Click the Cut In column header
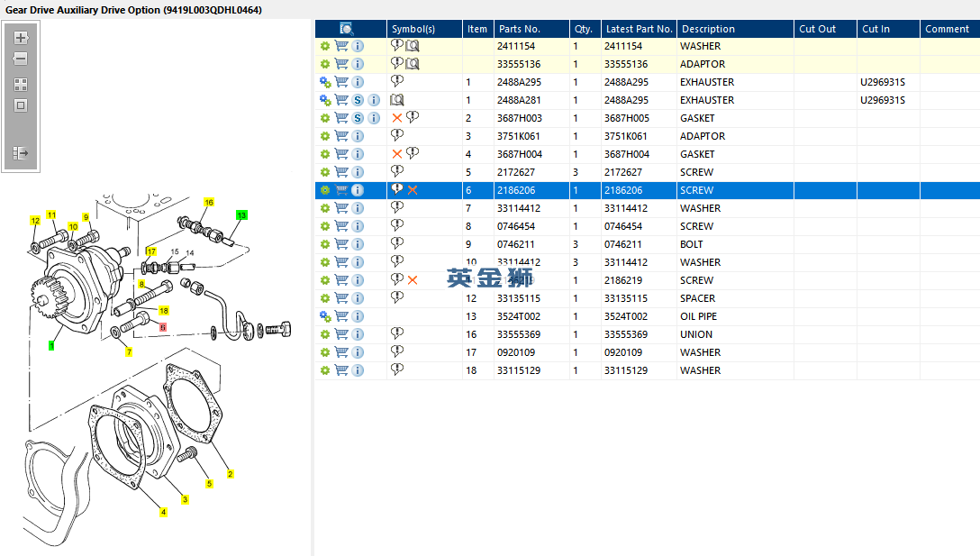Image resolution: width=980 pixels, height=556 pixels. click(888, 29)
